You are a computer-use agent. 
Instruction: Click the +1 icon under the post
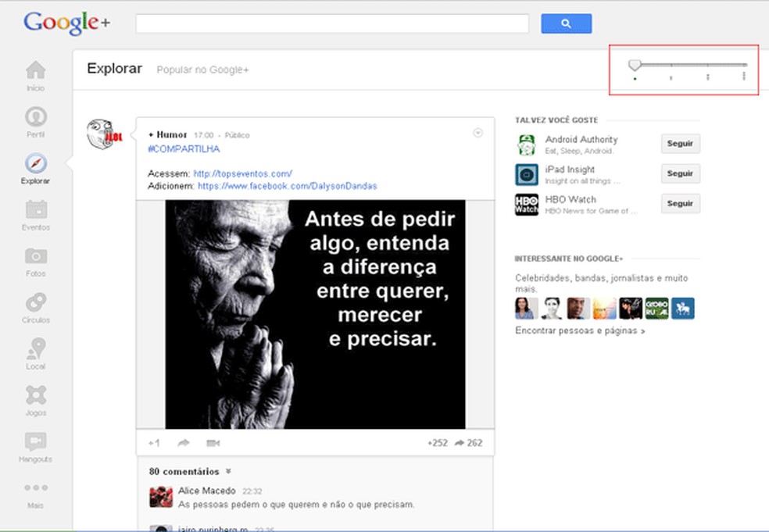pyautogui.click(x=154, y=443)
